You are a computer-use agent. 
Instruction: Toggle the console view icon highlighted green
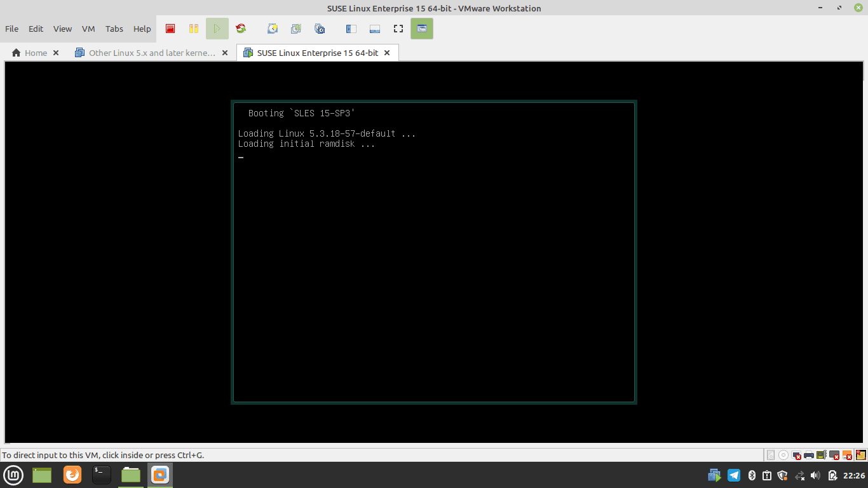(422, 29)
